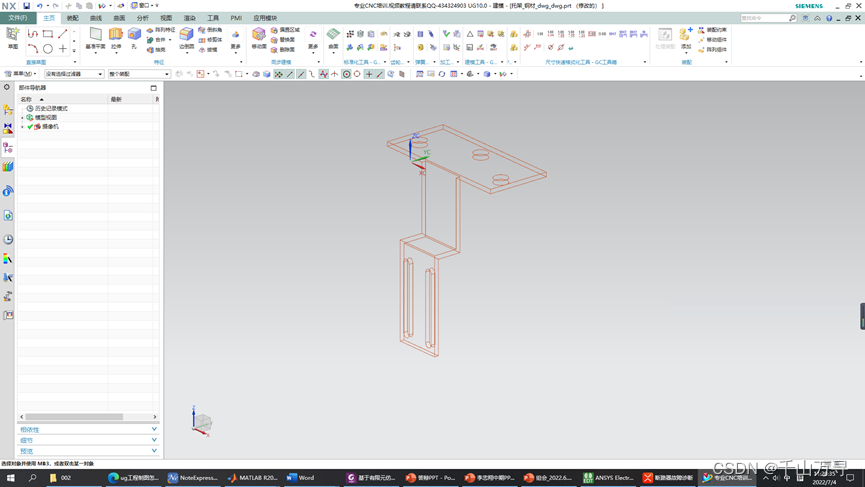
Task: Select the arc sketch tool
Action: [x=33, y=49]
